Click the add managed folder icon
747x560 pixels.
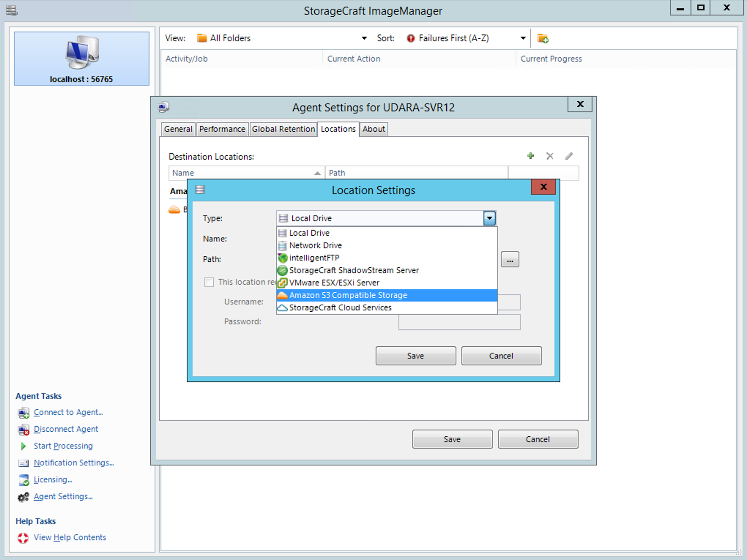[x=543, y=38]
